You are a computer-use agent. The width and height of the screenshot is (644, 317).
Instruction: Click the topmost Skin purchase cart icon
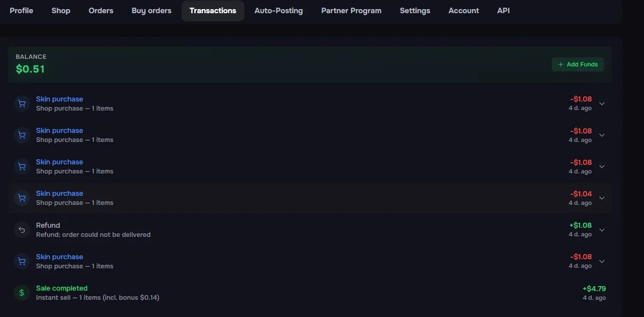pyautogui.click(x=22, y=103)
